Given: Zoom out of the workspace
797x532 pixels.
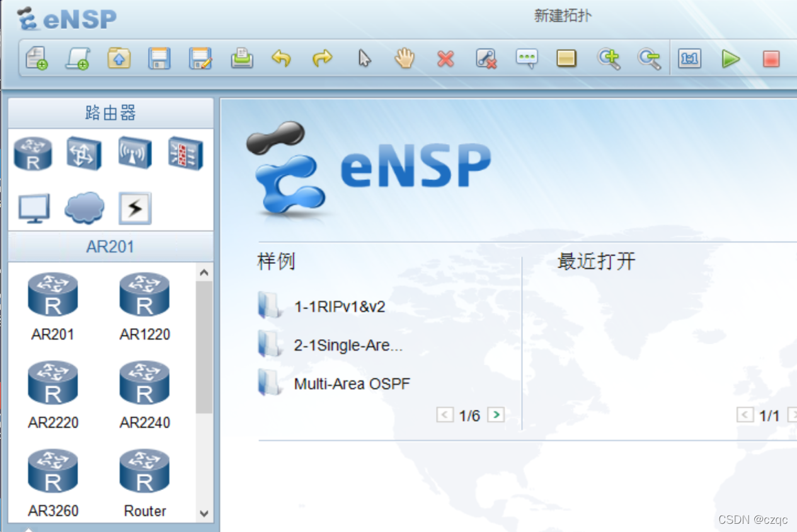Looking at the screenshot, I should click(x=649, y=59).
